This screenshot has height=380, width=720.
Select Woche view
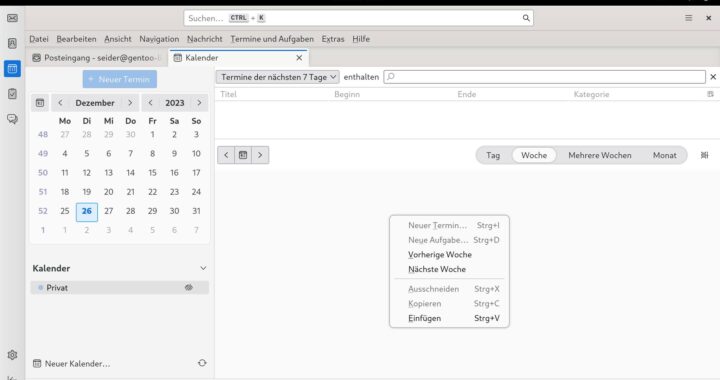click(x=534, y=155)
